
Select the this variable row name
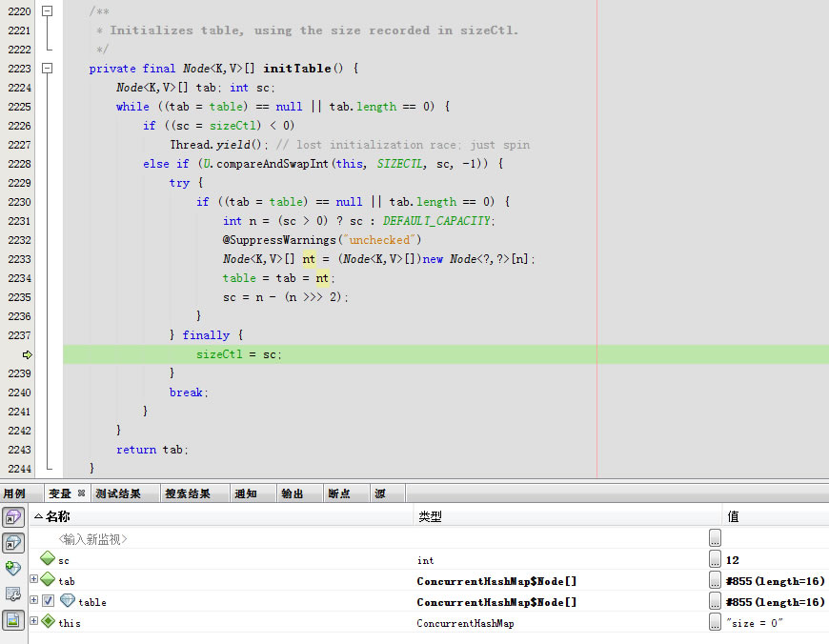[70, 623]
